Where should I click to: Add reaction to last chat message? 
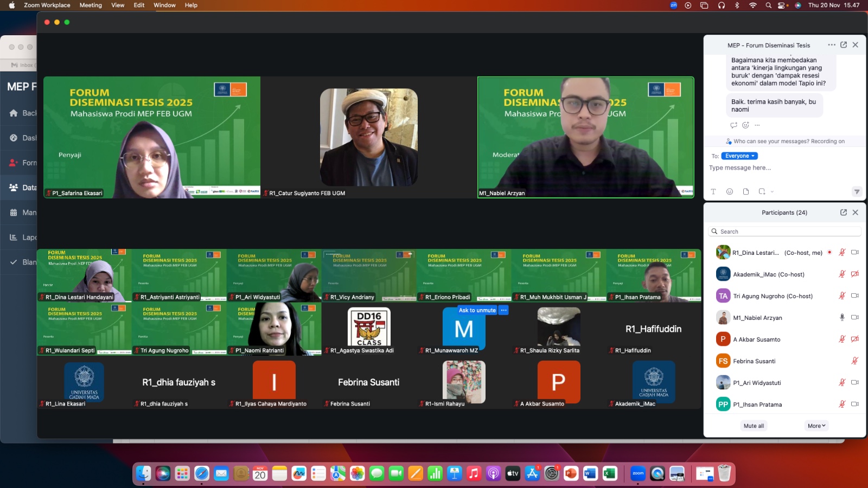pos(745,125)
